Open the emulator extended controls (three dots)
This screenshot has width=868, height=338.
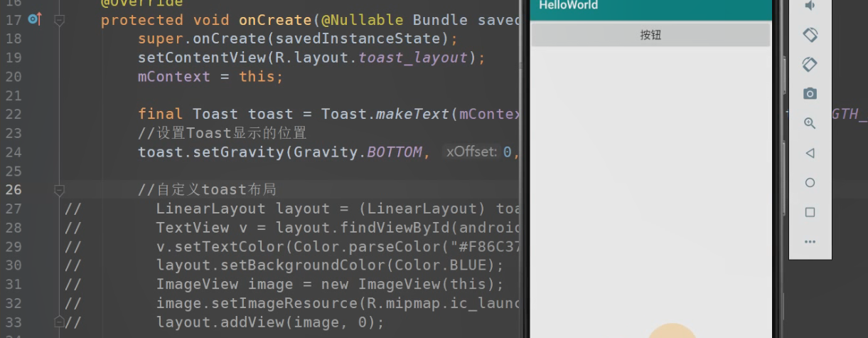coord(810,242)
